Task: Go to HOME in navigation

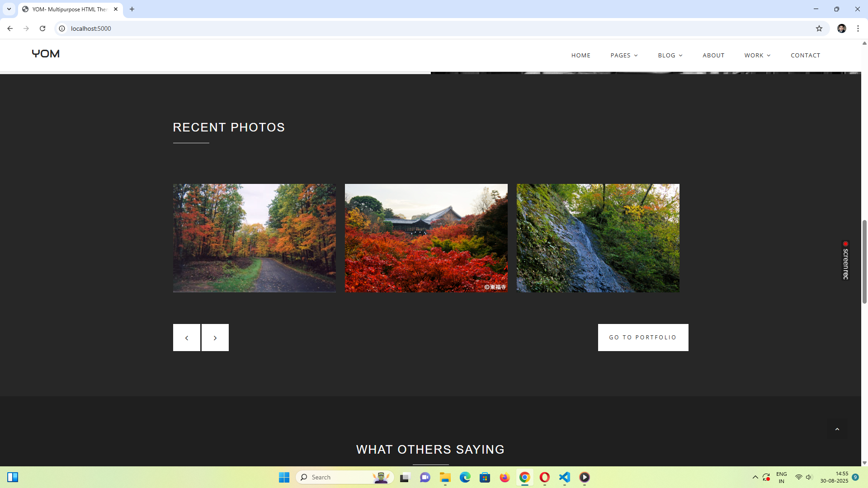Action: (580, 55)
